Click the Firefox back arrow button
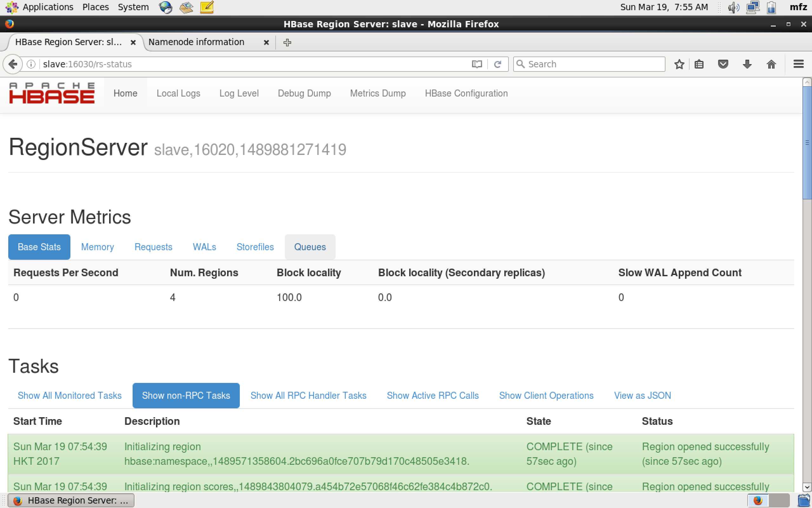The width and height of the screenshot is (812, 508). [13, 64]
